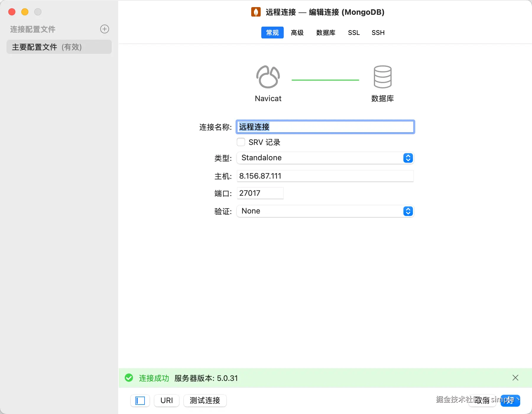This screenshot has height=414, width=532.
Task: Click the 连接配置文件 sidebar header
Action: [33, 29]
